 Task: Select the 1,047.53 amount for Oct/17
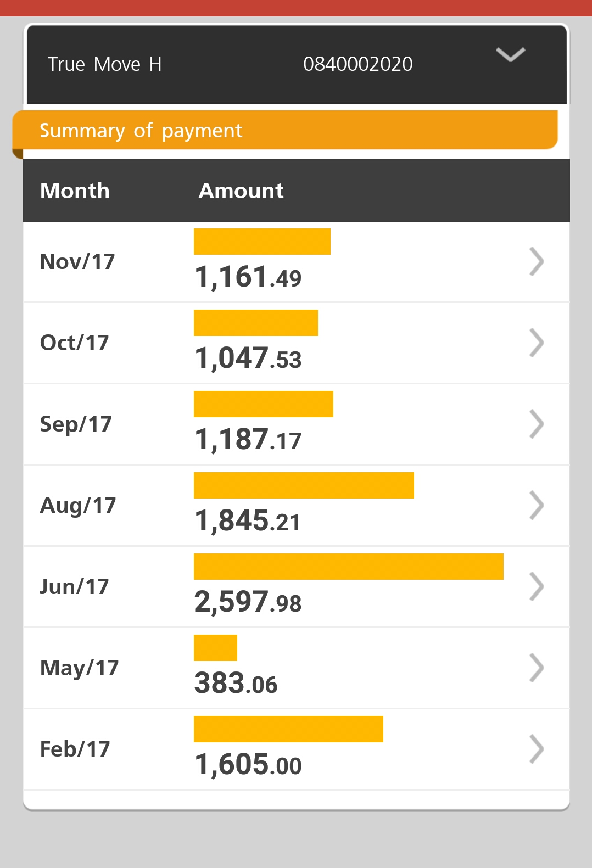[x=248, y=358]
